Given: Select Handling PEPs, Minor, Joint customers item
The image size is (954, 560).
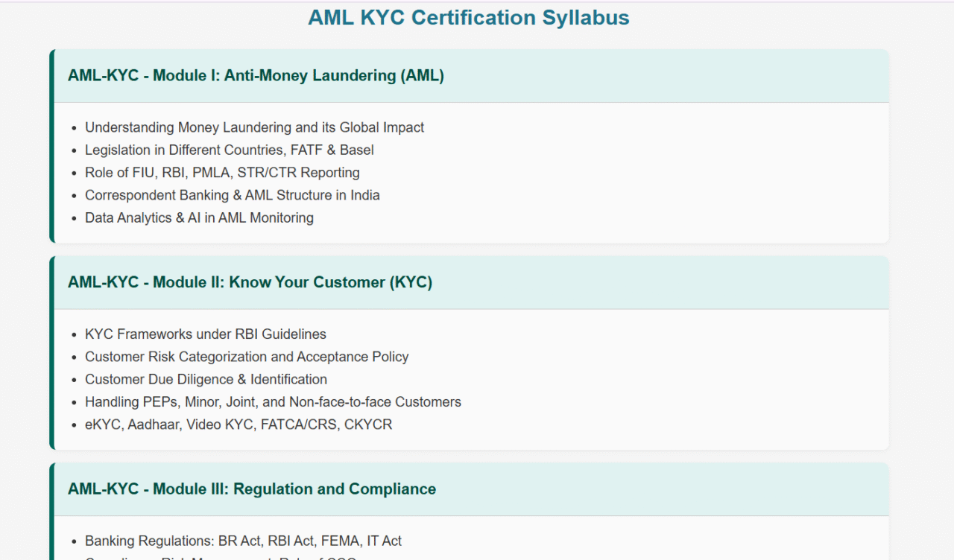Looking at the screenshot, I should click(x=273, y=402).
